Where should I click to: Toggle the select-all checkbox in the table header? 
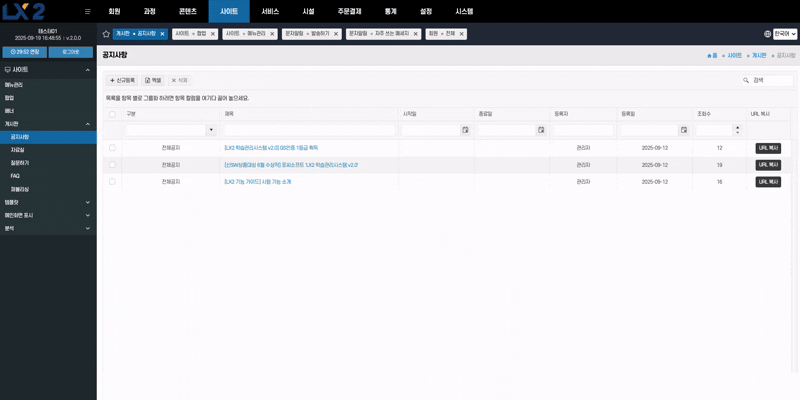click(112, 114)
